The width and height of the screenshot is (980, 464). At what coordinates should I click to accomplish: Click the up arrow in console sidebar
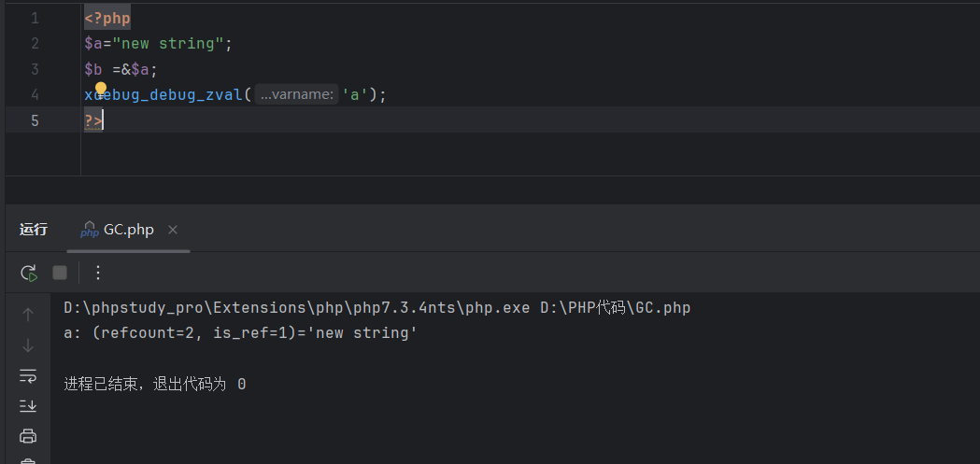[28, 315]
